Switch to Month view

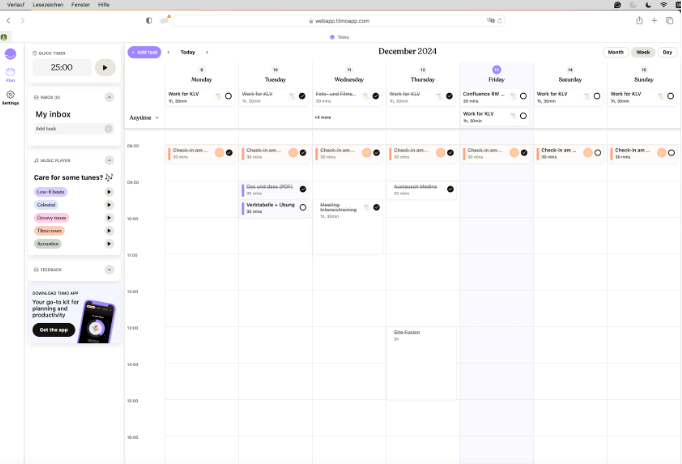coord(616,52)
